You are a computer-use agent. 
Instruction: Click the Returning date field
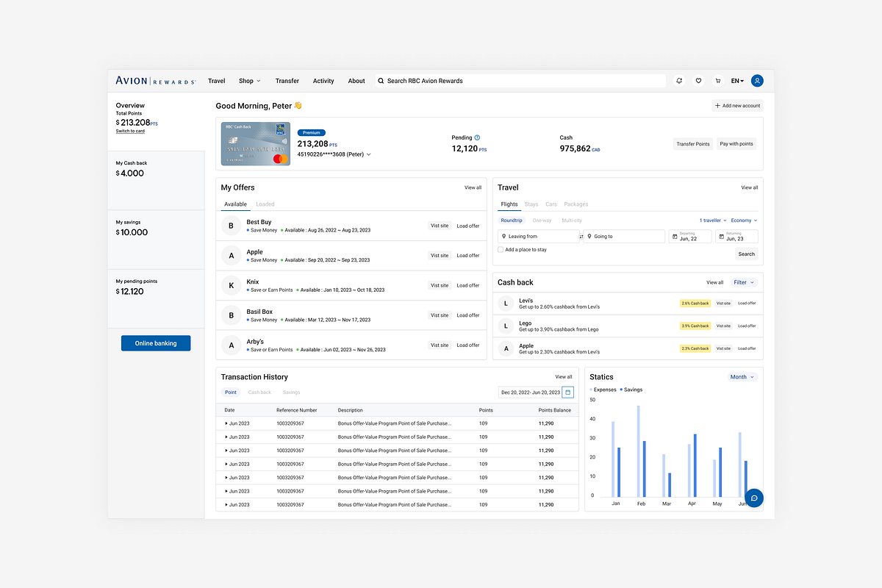(736, 237)
